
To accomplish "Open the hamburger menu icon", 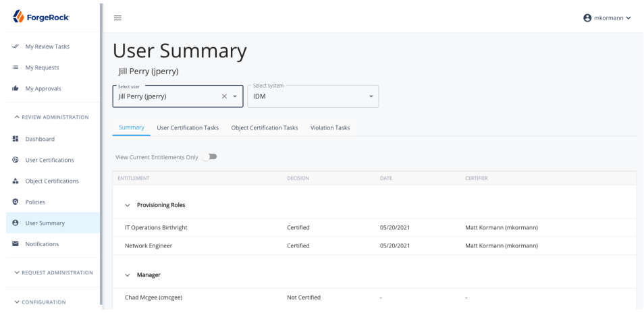I will (117, 18).
